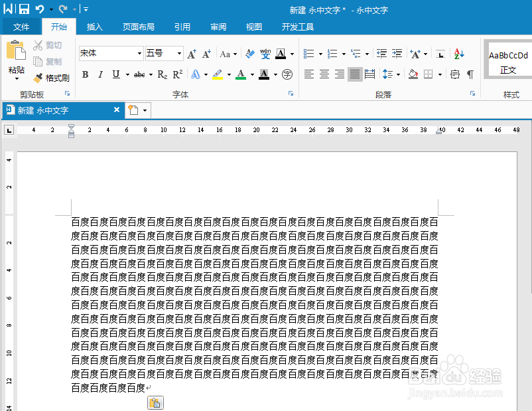Center align text
The image size is (532, 411).
tap(324, 74)
